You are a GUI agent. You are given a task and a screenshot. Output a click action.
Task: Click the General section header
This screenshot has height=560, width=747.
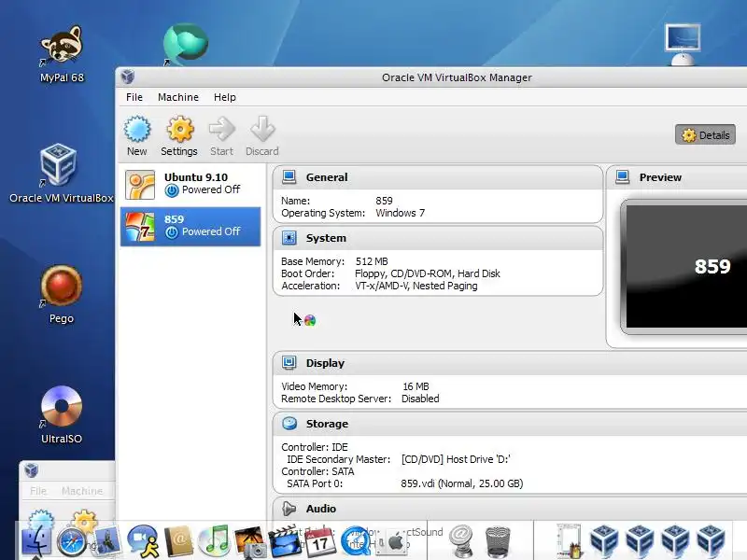click(438, 177)
